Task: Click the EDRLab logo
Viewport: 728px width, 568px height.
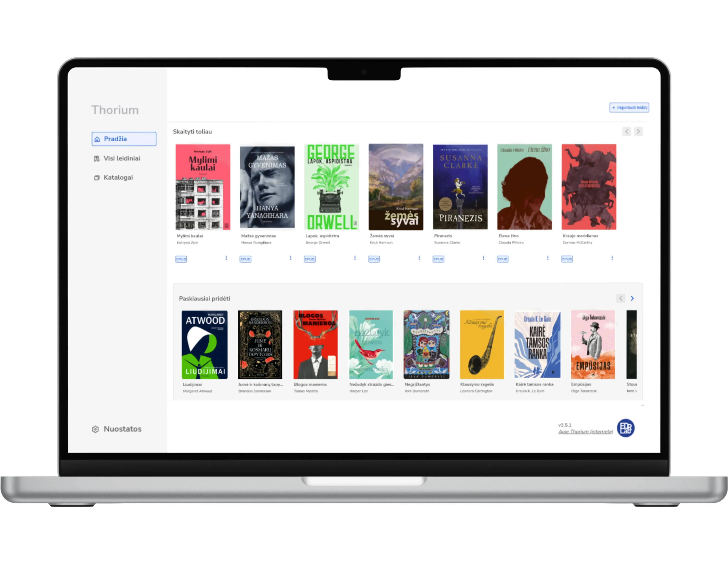Action: [626, 428]
